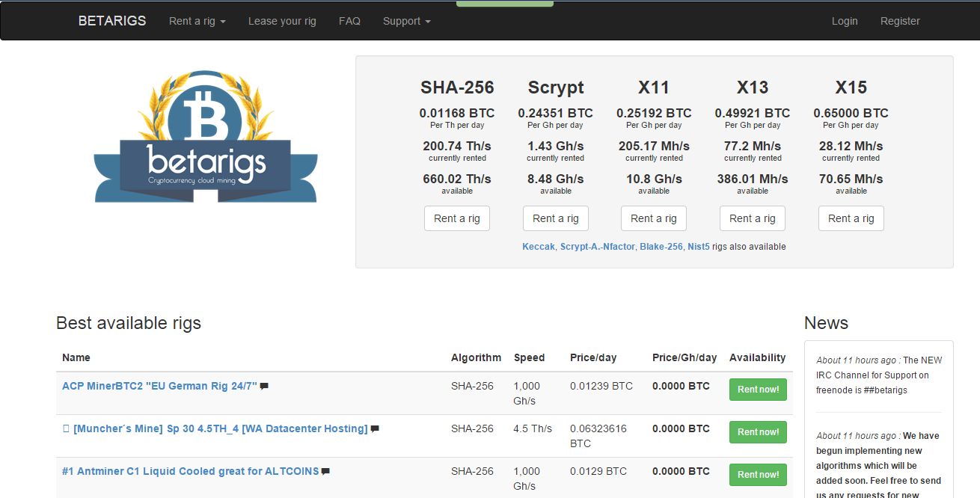This screenshot has width=980, height=498.
Task: Go to the FAQ page
Action: 349,21
